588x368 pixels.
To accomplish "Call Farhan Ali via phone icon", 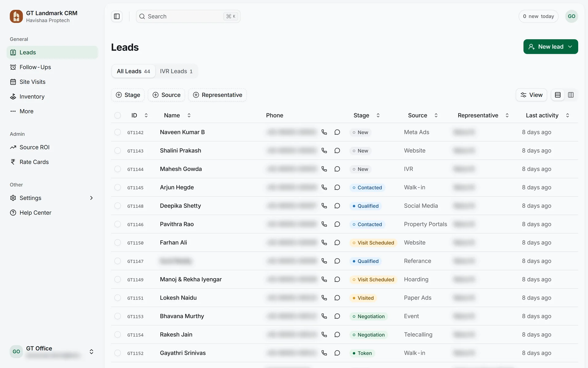I will coord(324,243).
